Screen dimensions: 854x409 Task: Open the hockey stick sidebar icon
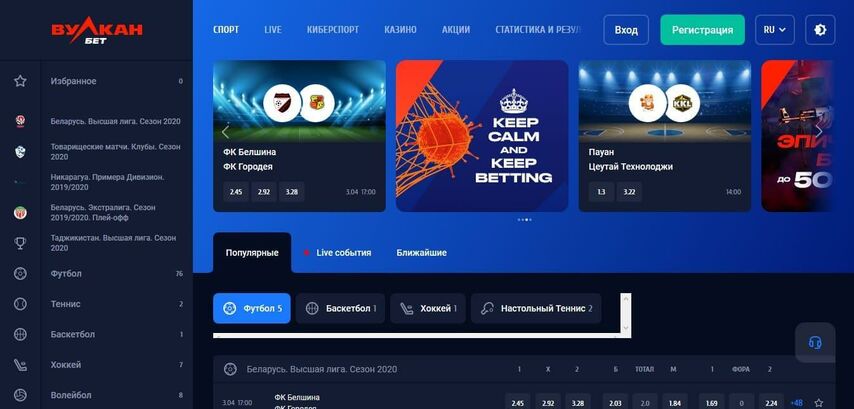(20, 365)
